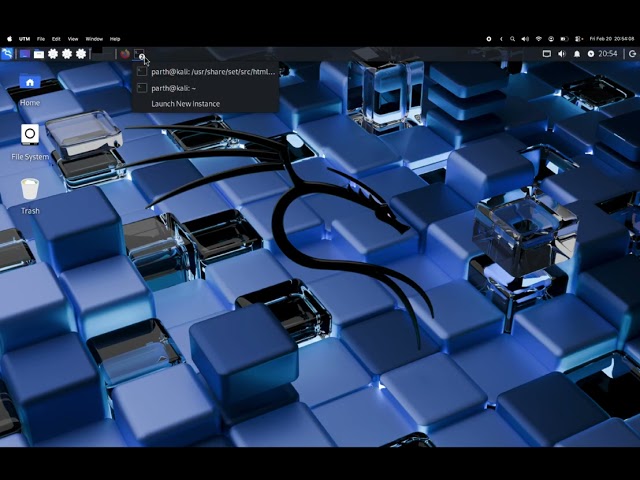Click the Kali panel power manager icon
The image size is (640, 480).
591,54
